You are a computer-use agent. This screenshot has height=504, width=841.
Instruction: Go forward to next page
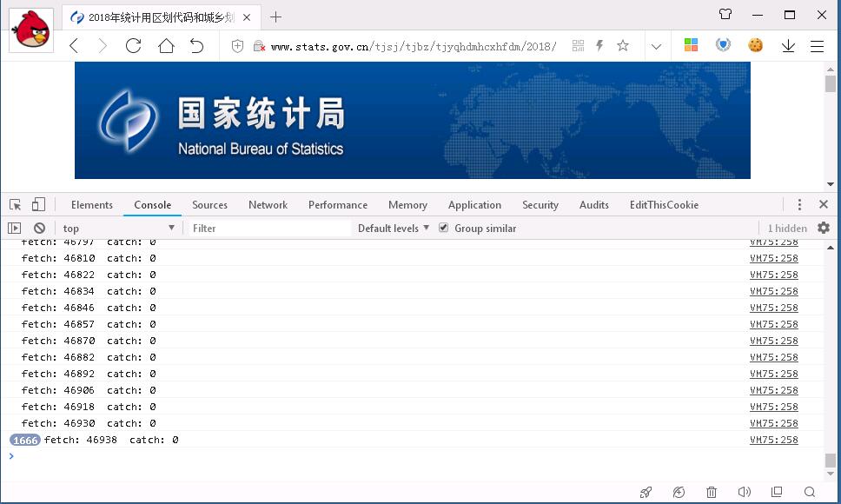tap(102, 46)
